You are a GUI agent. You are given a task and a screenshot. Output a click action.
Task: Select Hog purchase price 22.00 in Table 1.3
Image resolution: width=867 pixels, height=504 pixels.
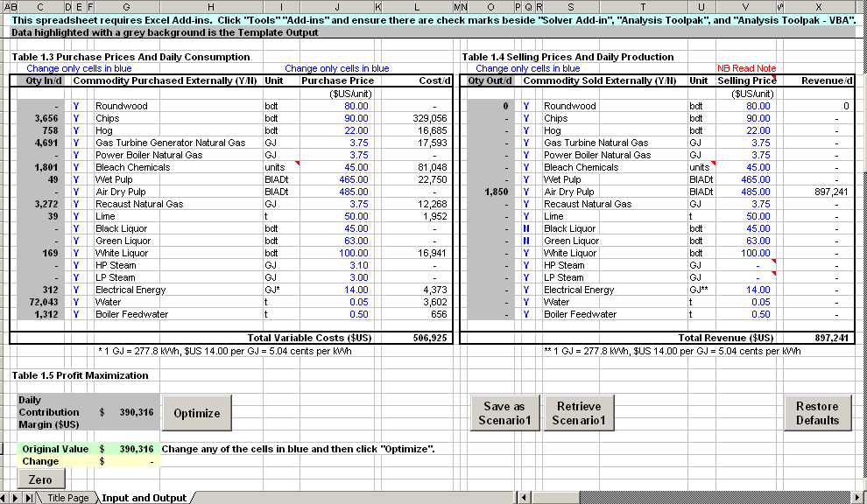[x=337, y=129]
